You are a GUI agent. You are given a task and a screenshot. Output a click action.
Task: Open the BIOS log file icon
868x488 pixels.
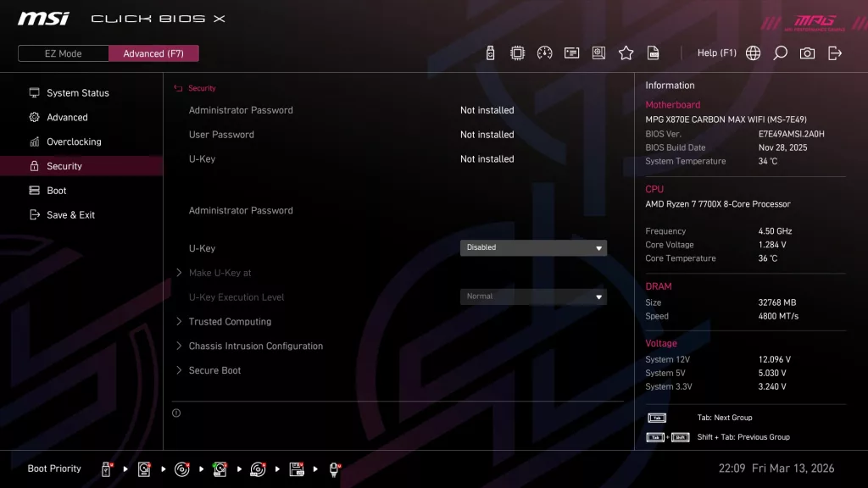click(x=653, y=53)
